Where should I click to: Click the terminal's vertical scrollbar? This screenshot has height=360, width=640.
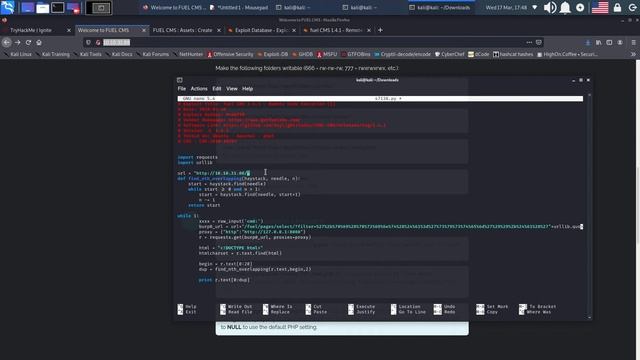click(589, 206)
